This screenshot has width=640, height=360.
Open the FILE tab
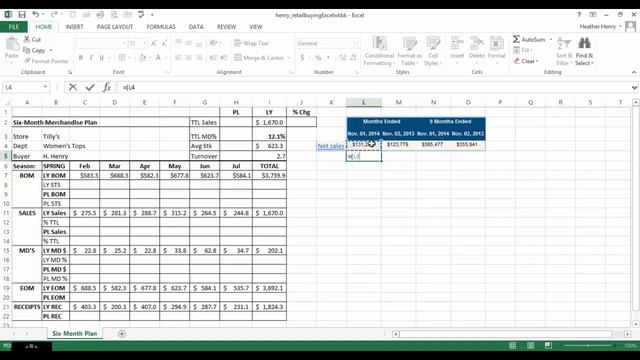(14, 27)
